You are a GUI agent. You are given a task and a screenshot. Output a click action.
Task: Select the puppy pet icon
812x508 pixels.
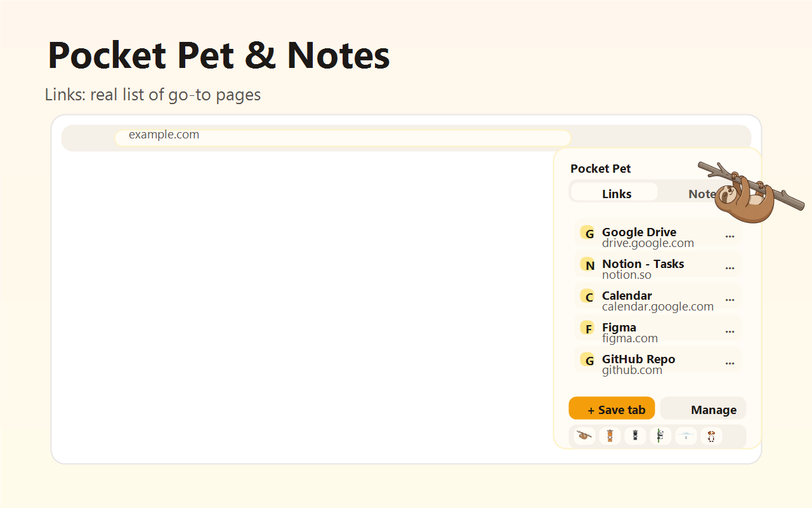(x=711, y=436)
